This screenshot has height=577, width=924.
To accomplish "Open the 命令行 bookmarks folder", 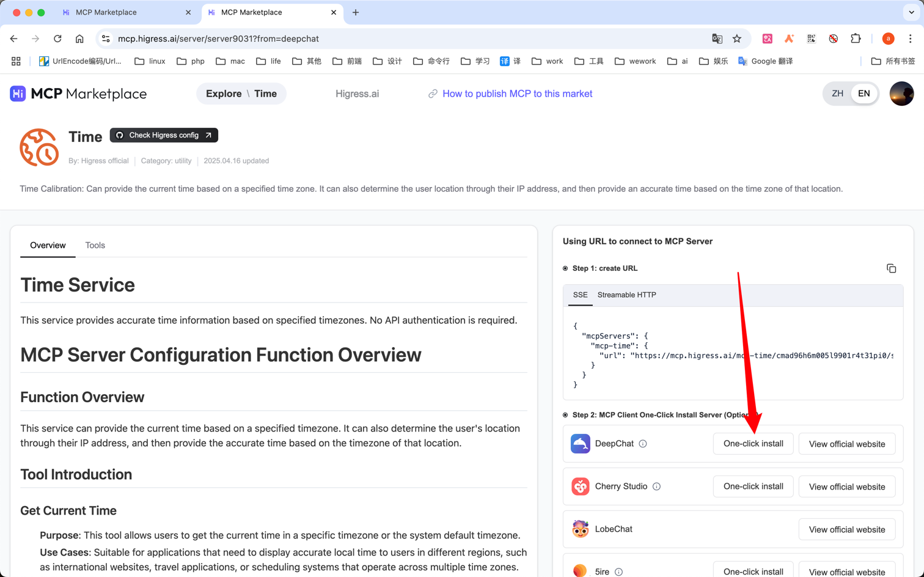I will (x=431, y=61).
